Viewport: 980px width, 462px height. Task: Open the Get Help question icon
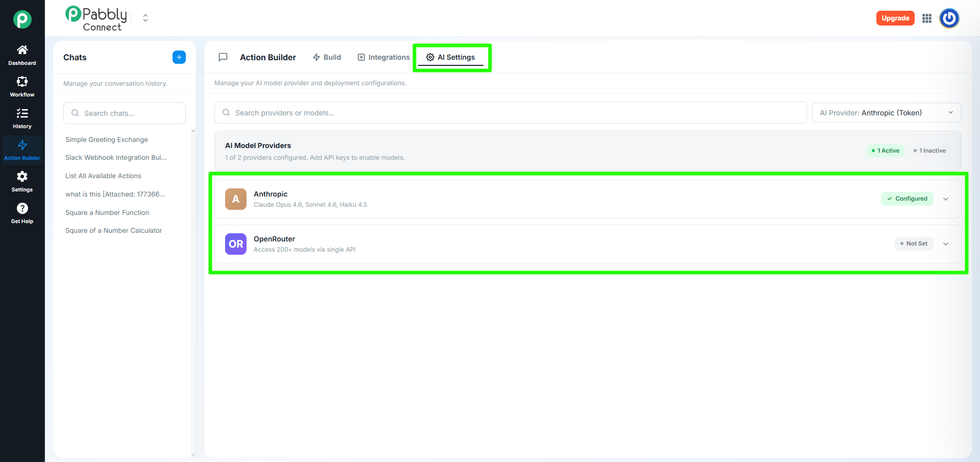click(22, 208)
